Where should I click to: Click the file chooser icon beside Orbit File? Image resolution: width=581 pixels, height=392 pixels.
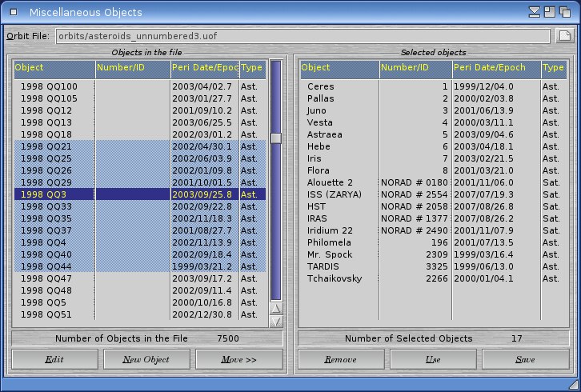point(565,36)
